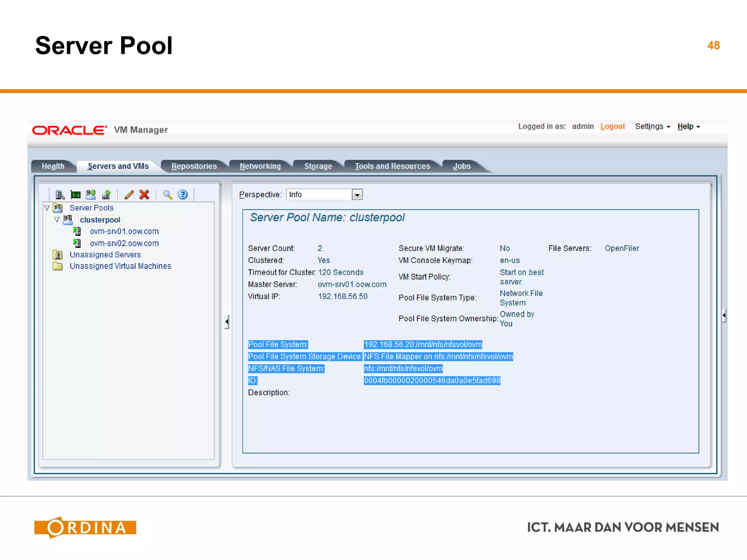Select the Servers and VMs tab
The image size is (747, 560).
pyautogui.click(x=118, y=166)
